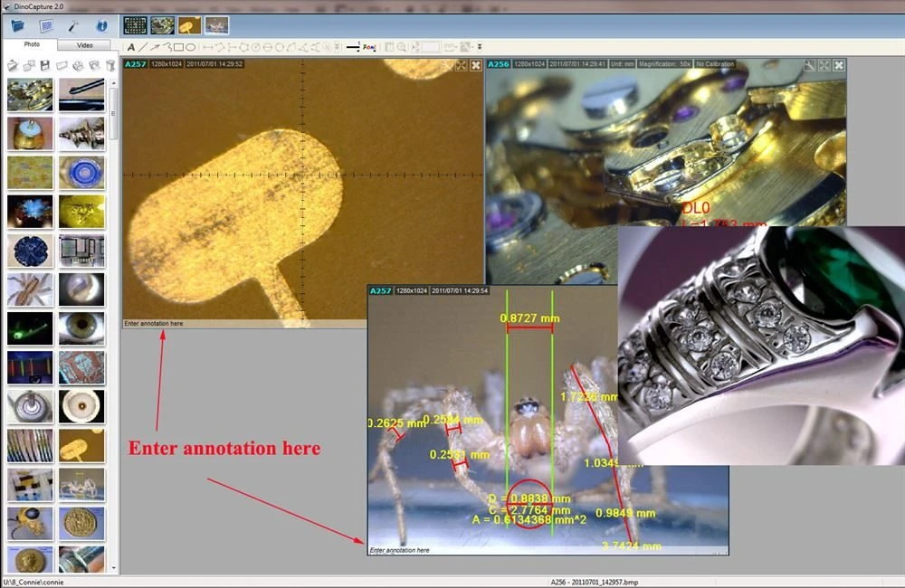Click the trash delete icon in photo panel

pyautogui.click(x=110, y=65)
